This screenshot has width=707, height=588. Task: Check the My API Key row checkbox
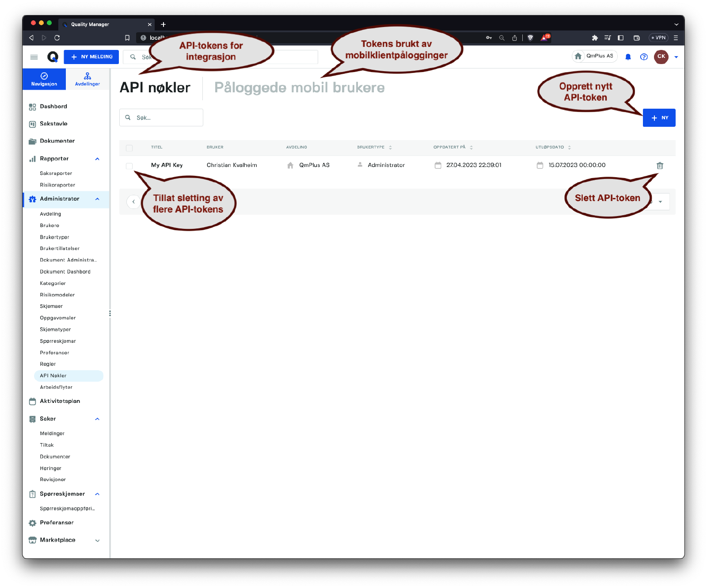129,166
